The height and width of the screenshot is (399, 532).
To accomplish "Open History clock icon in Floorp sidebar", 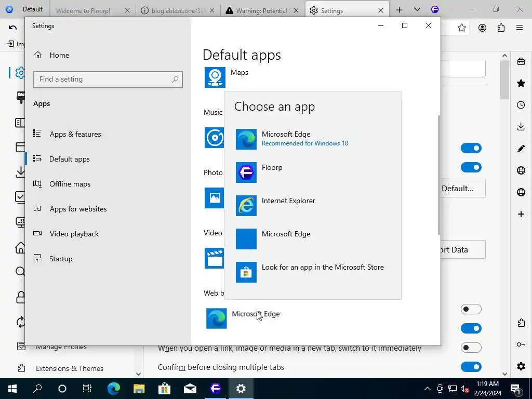I will pyautogui.click(x=521, y=105).
